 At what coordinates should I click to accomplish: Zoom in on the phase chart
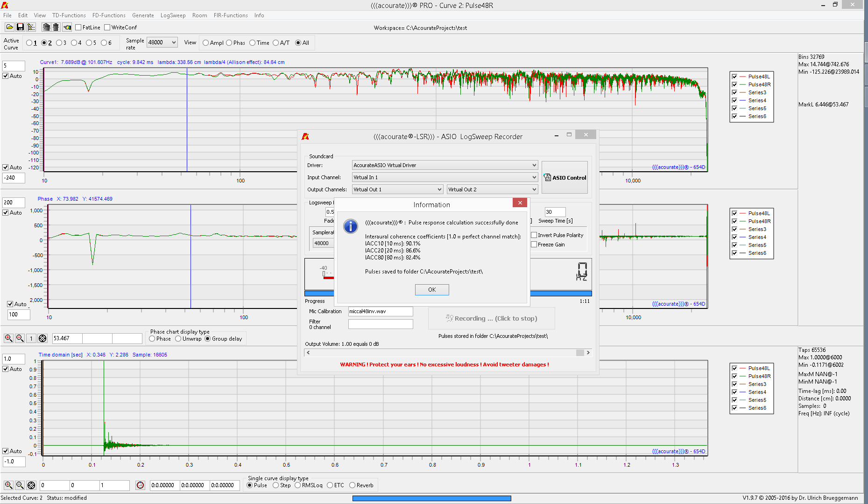click(8, 338)
